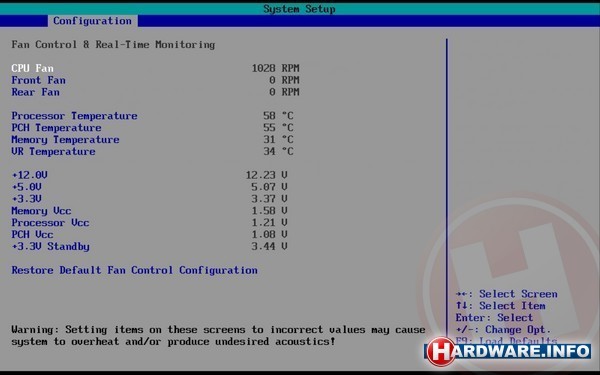Click the 3.37 V reading
The height and width of the screenshot is (375, 600).
(x=269, y=199)
